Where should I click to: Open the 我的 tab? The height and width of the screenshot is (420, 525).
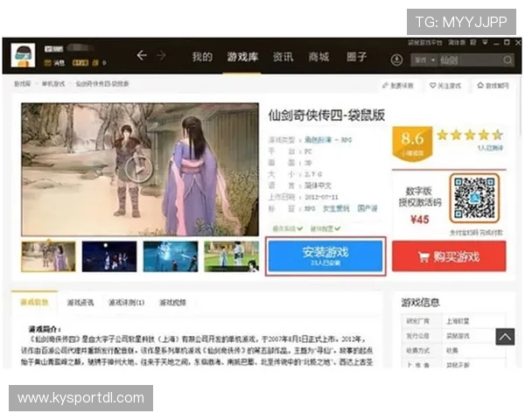[x=202, y=57]
